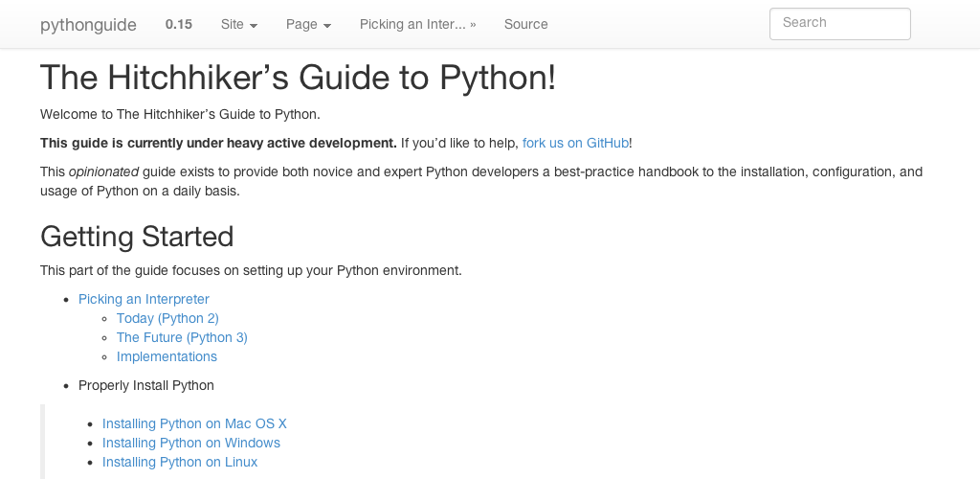Focus the Search input field
This screenshot has width=980, height=479.
[x=839, y=24]
